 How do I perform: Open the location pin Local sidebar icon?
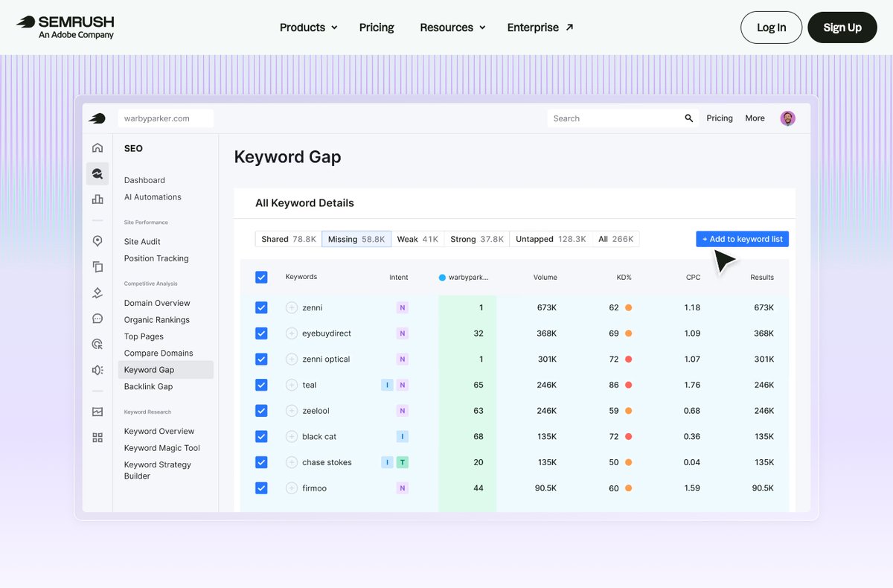[x=97, y=241]
